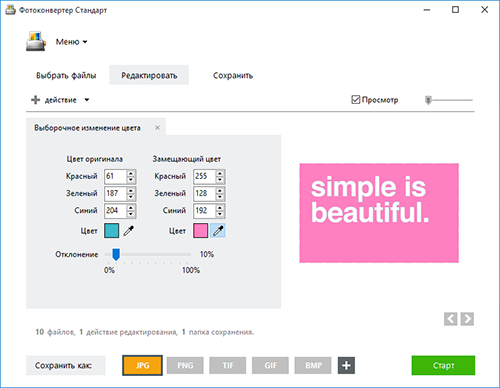Expand the действие dropdown arrow
The image size is (500, 388).
87,100
